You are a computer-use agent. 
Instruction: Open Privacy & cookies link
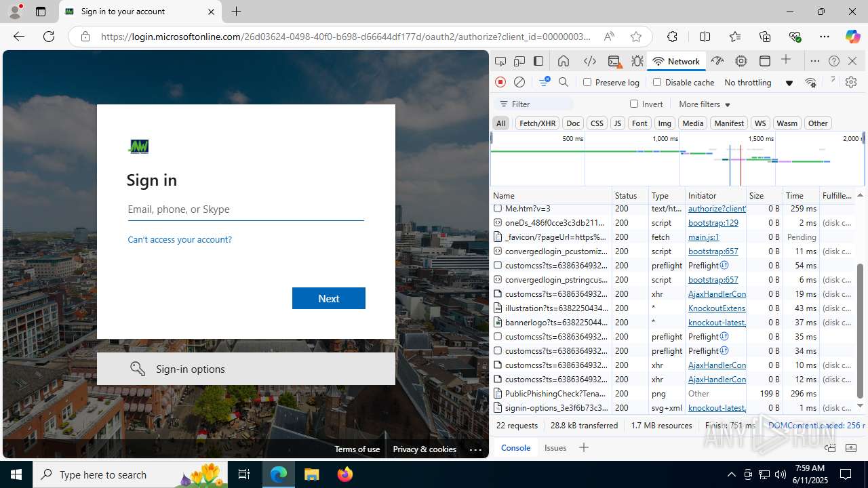point(425,449)
